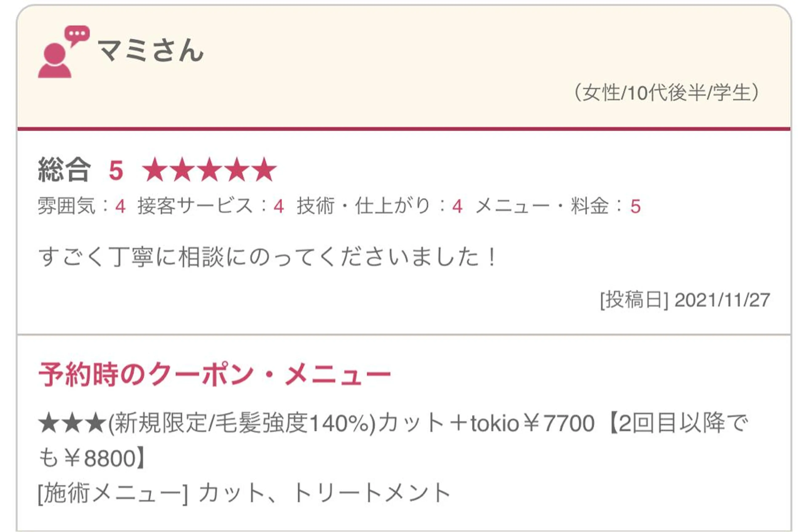
Task: Click the 投稿日 2021/11/27 post date
Action: pos(684,300)
